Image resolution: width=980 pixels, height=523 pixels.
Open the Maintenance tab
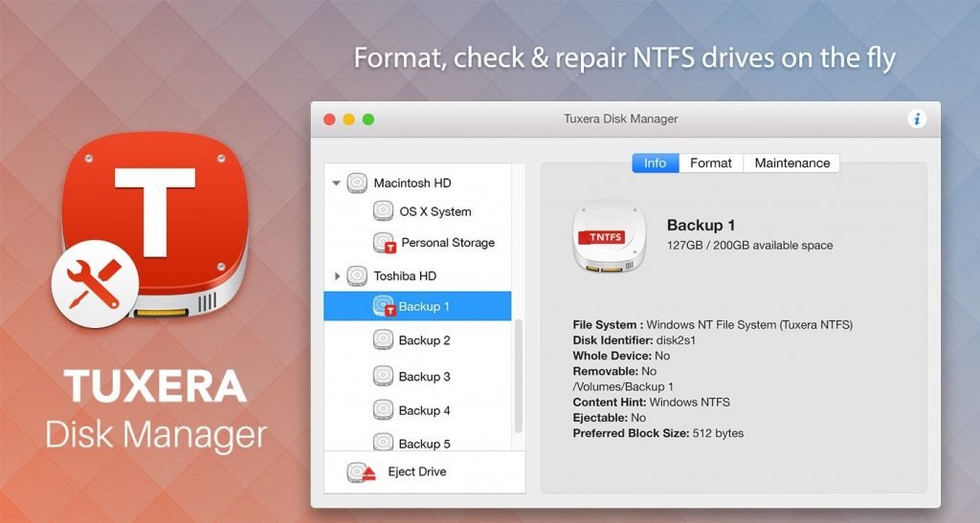coord(791,163)
